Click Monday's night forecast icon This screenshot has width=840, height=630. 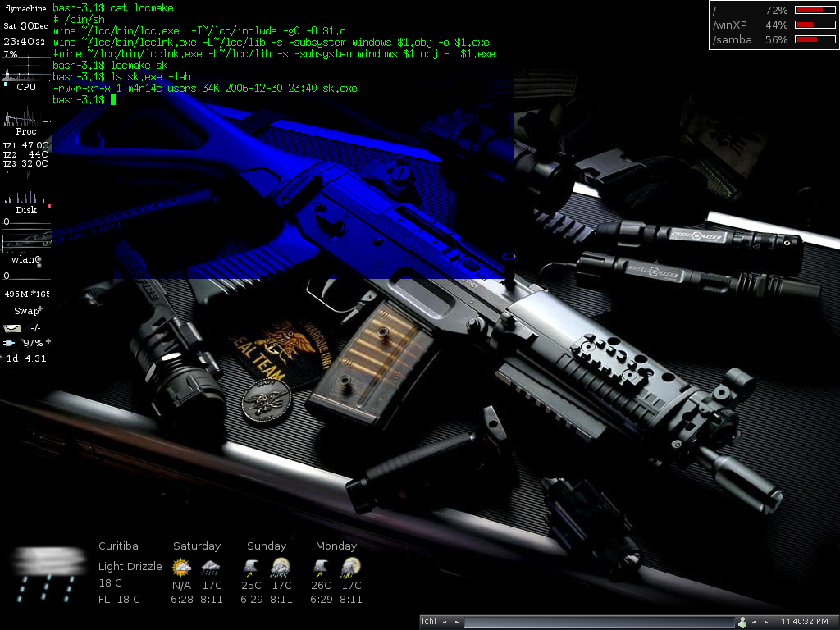point(351,568)
